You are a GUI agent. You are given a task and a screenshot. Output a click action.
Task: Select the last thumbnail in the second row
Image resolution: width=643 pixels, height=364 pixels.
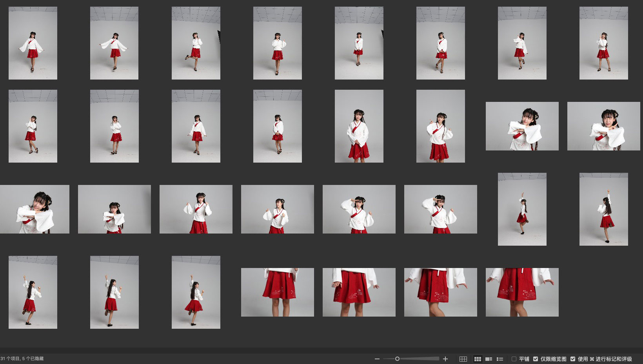point(603,126)
